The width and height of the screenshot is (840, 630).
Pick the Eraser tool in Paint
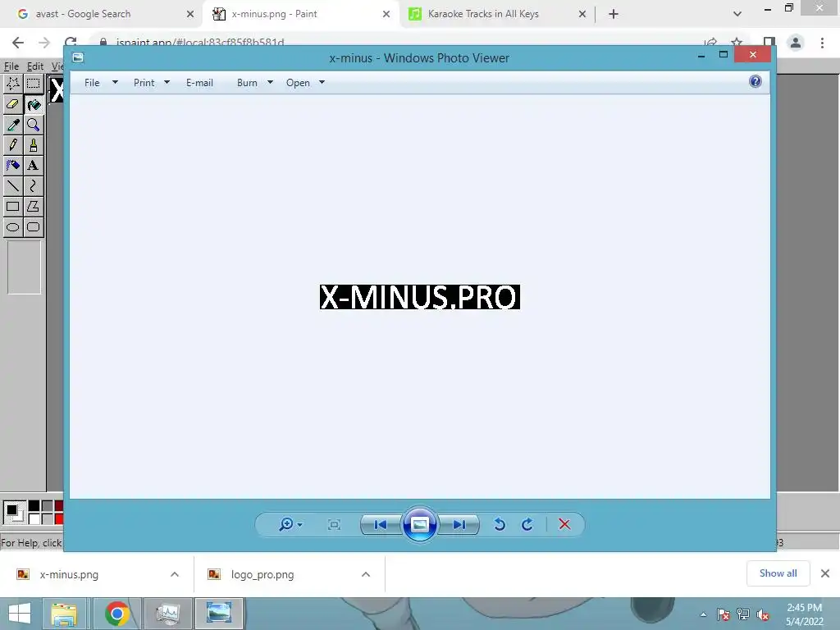point(13,104)
